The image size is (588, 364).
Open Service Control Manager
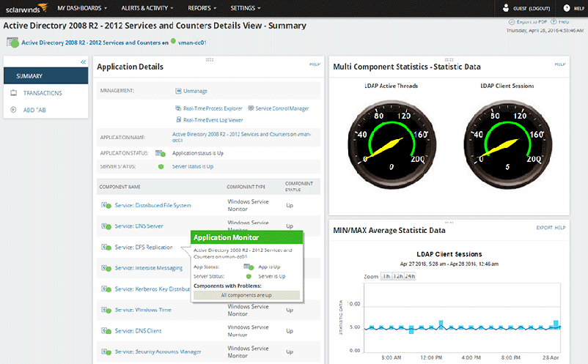282,108
